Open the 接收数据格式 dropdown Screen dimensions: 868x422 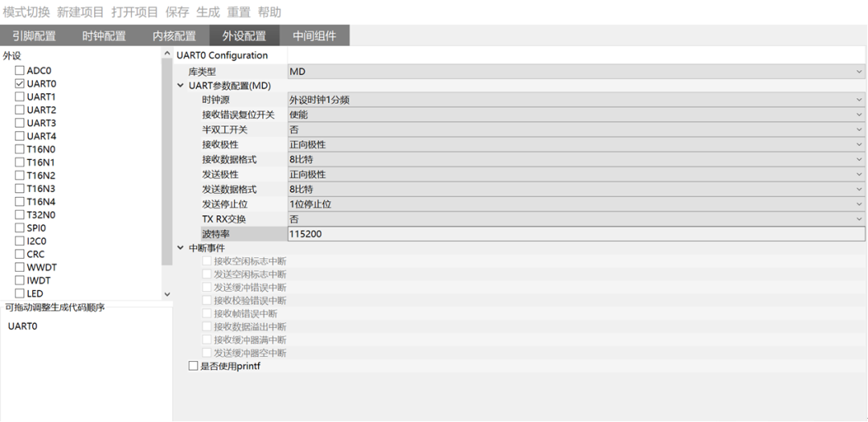(575, 159)
